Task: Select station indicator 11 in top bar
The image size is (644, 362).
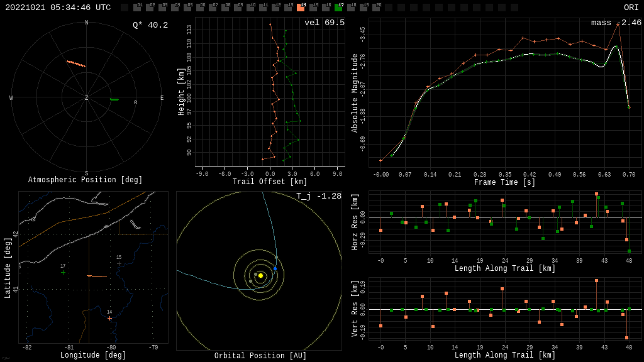Action: 263,7
